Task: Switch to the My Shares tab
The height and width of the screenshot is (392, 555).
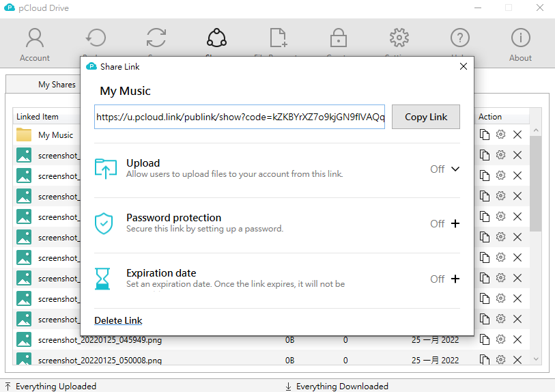Action: pyautogui.click(x=56, y=85)
